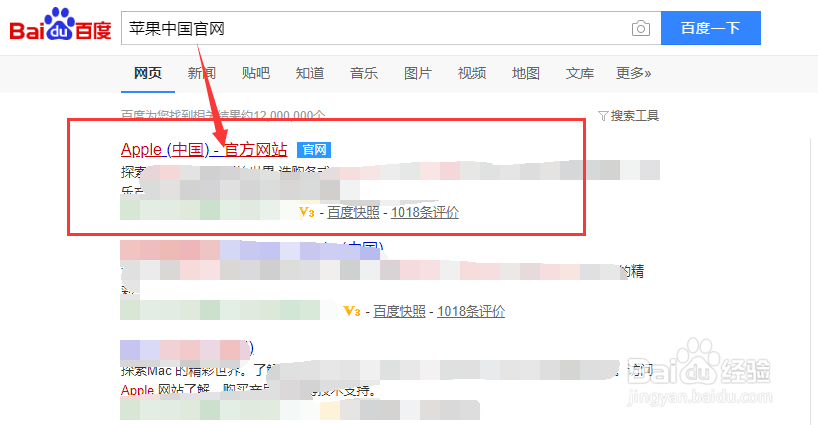Expand the 更多» menu

[633, 73]
